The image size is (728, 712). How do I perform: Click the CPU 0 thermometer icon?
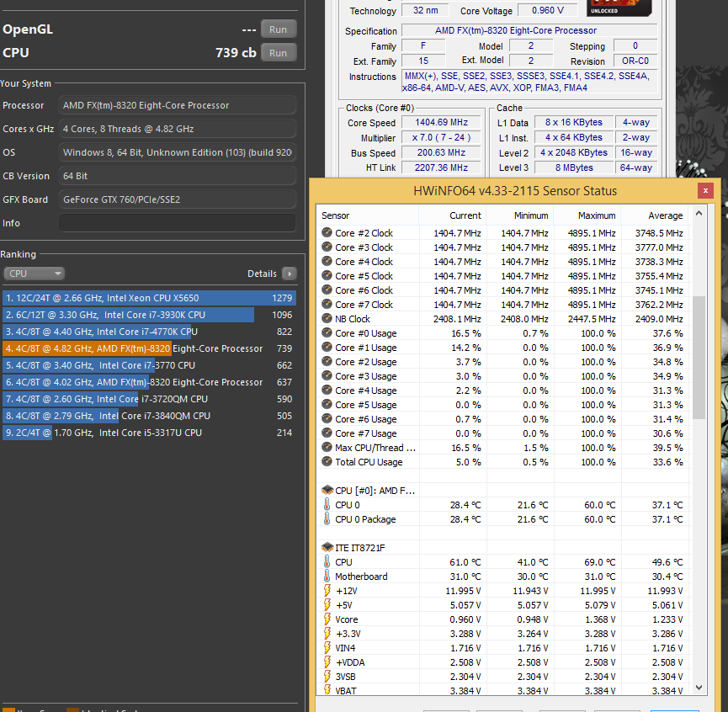pos(327,504)
